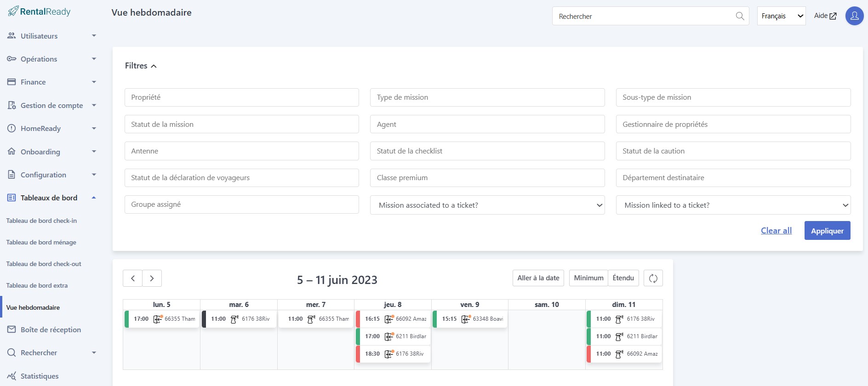
Task: Click the search magnifier icon in Rechercher box
Action: [740, 16]
